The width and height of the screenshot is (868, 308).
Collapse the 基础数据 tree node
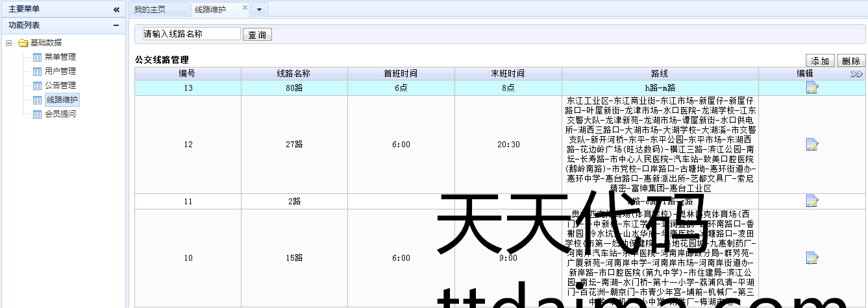[9, 43]
